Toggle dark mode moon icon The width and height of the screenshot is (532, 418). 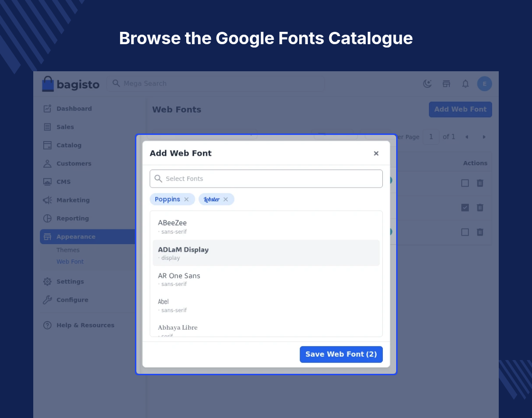click(x=427, y=84)
